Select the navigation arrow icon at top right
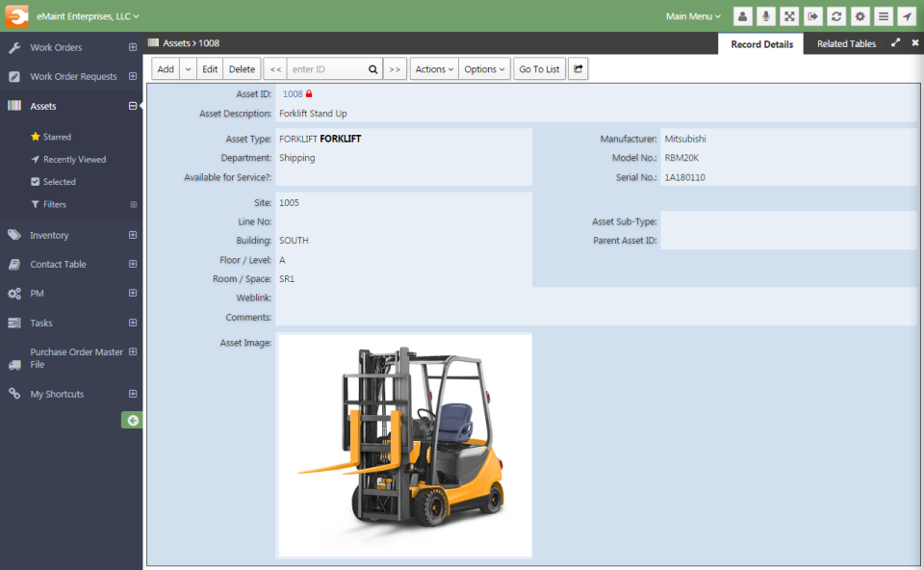Screen dimensions: 924x570 point(907,16)
